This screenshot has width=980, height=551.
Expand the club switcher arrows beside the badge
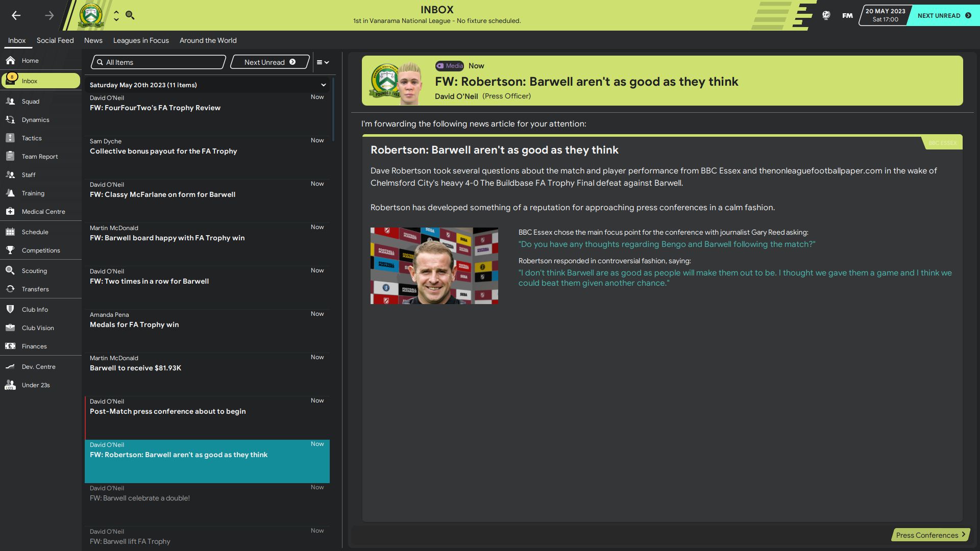116,15
